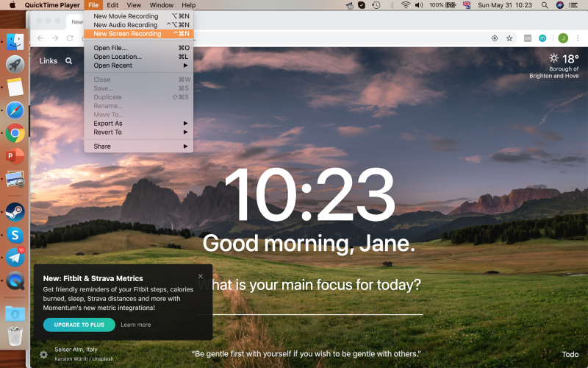Open Spotlight search in menu bar
The width and height of the screenshot is (588, 368).
pos(545,5)
